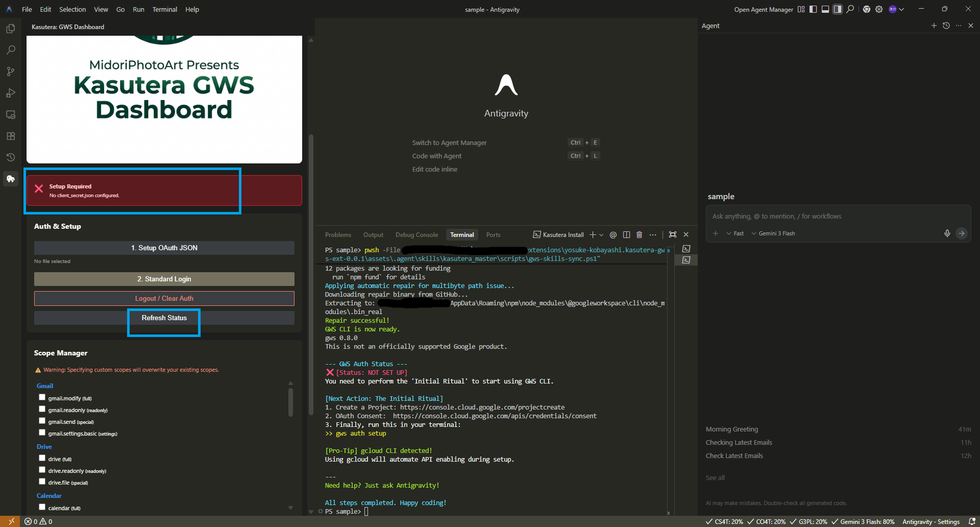Image resolution: width=980 pixels, height=527 pixels.
Task: Click the Scope Manager list scrollbar
Action: coord(290,403)
